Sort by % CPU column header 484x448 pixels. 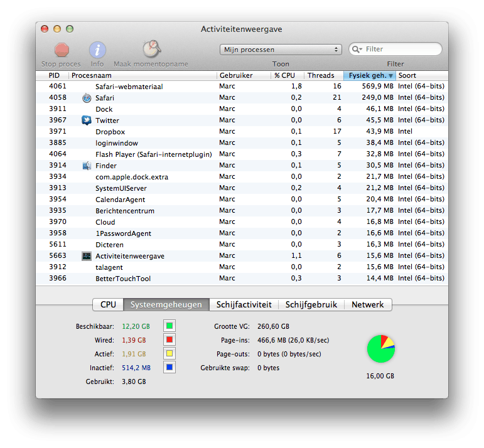[x=288, y=75]
